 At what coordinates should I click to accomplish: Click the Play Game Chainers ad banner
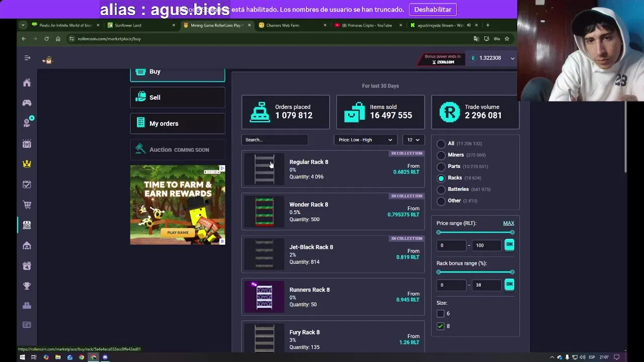tap(178, 205)
